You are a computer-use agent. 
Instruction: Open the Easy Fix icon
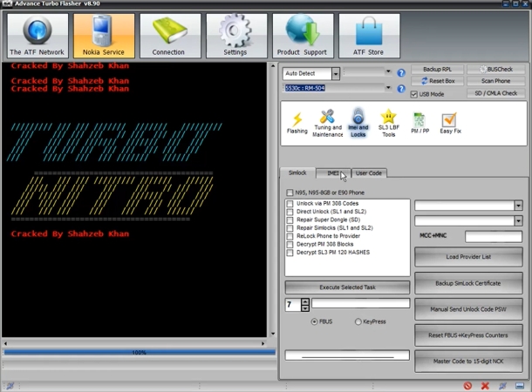coord(450,123)
